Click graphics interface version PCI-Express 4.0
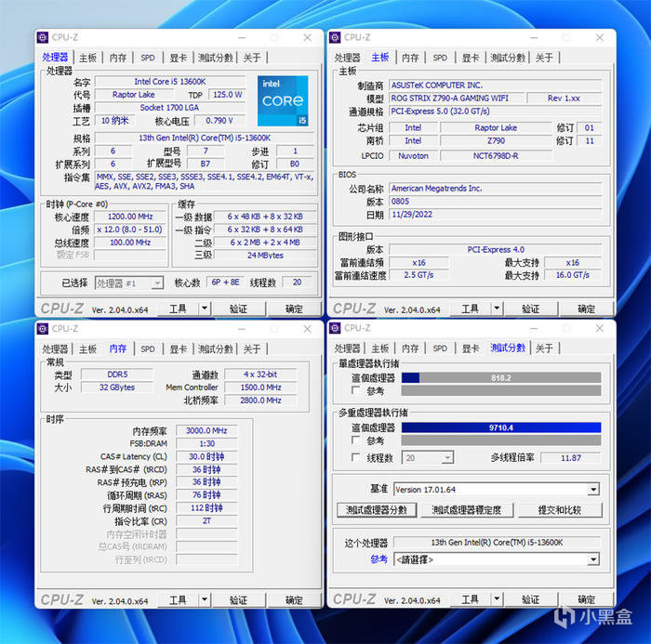This screenshot has height=644, width=651. pos(496,250)
